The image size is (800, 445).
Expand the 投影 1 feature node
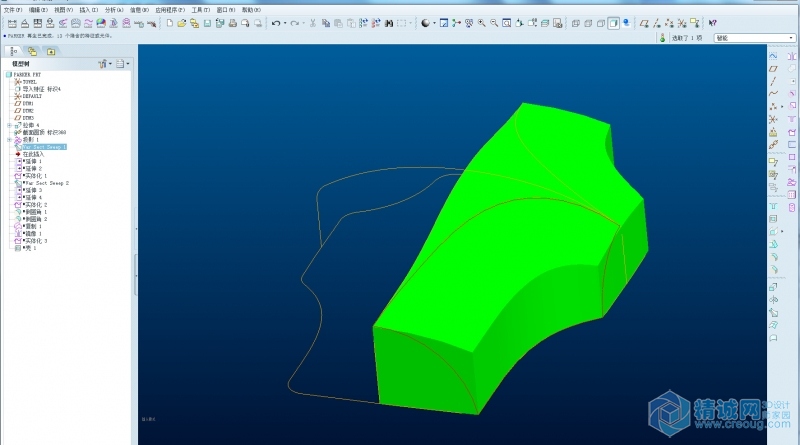click(9, 139)
